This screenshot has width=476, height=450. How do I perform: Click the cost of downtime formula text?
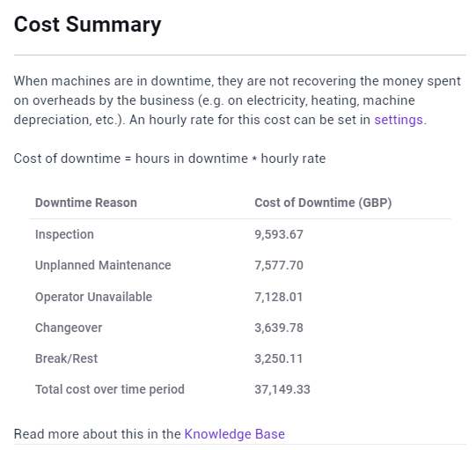[170, 159]
